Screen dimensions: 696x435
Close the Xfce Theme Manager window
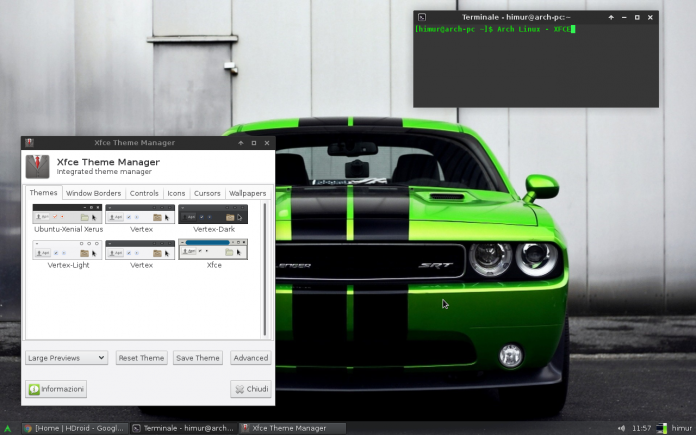[x=267, y=143]
